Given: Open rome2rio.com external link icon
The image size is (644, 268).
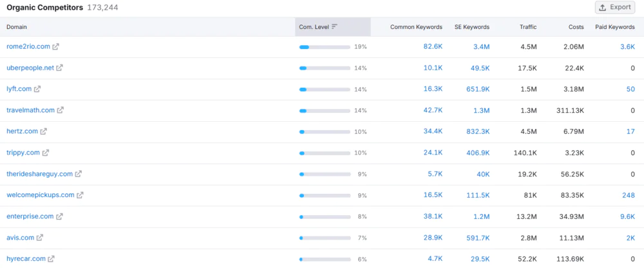Looking at the screenshot, I should (55, 47).
